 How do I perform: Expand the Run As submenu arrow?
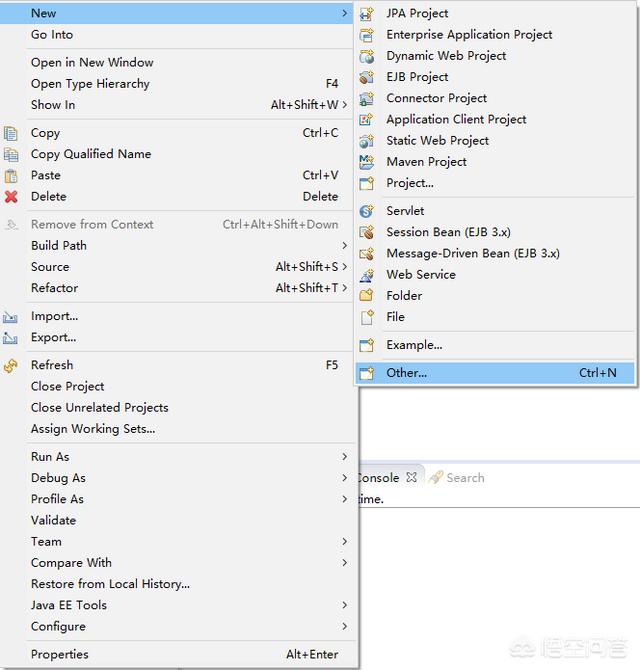[344, 457]
